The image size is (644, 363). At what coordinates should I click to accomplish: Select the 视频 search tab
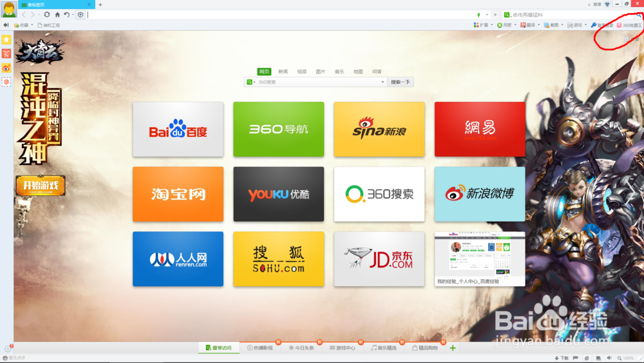[302, 72]
